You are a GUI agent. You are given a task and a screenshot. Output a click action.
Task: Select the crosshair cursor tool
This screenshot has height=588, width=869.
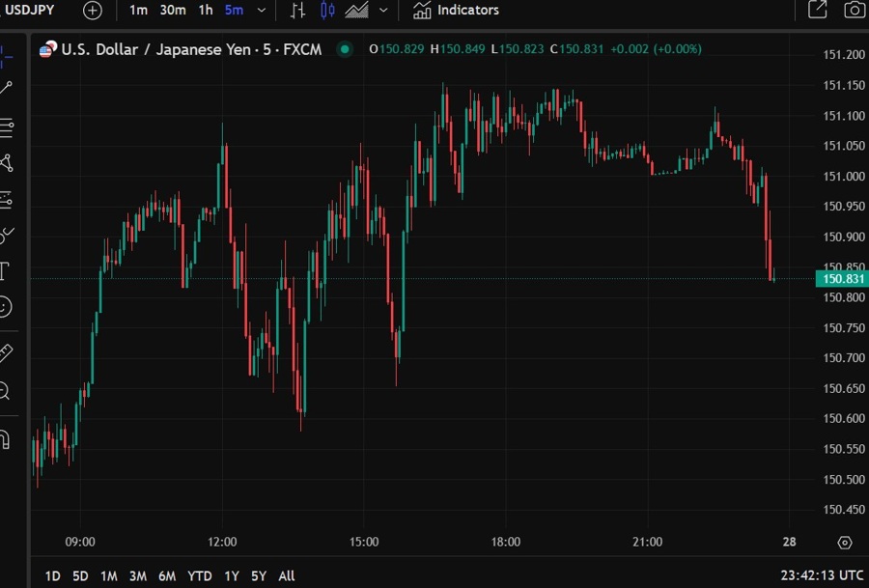[6, 56]
